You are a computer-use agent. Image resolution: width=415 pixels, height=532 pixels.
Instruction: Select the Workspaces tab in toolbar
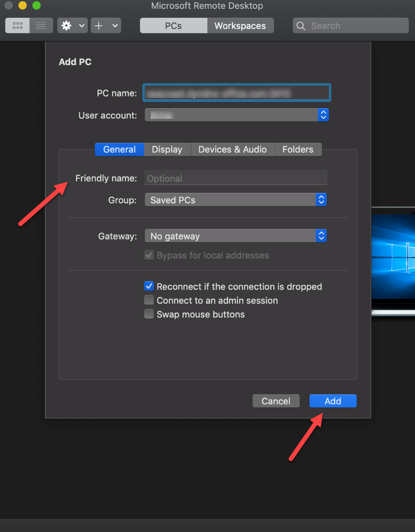click(240, 26)
